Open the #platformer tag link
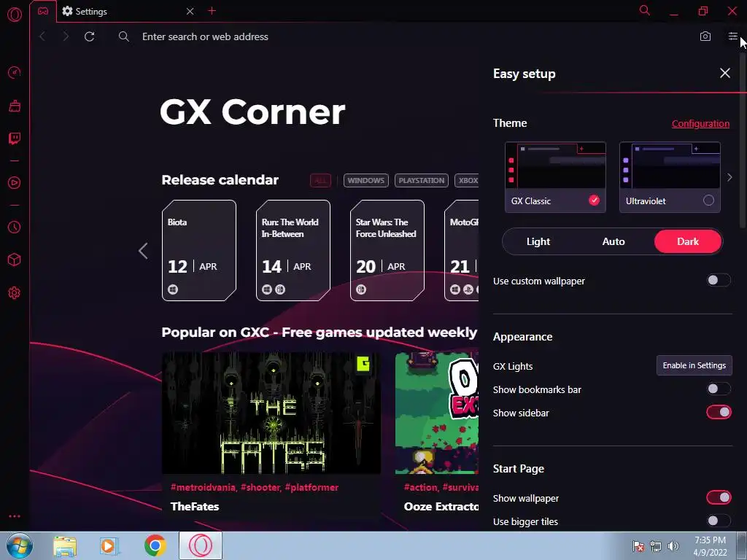The image size is (747, 560). [x=311, y=487]
